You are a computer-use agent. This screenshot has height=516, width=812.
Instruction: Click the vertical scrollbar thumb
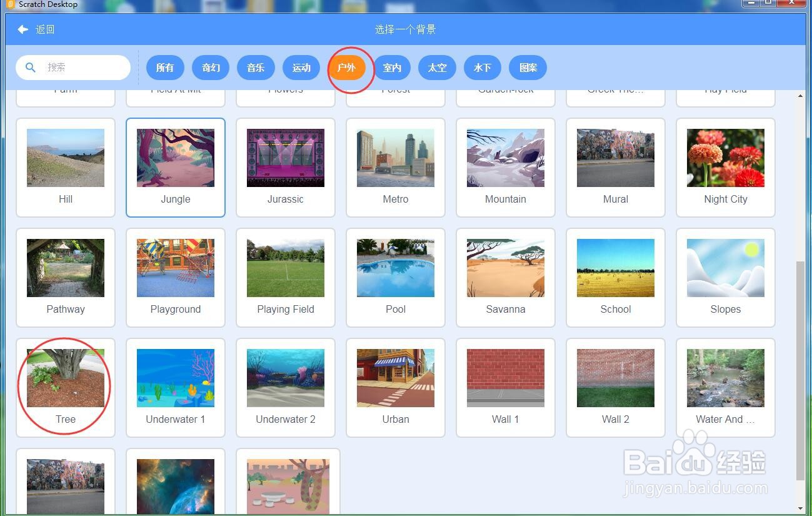click(x=801, y=371)
